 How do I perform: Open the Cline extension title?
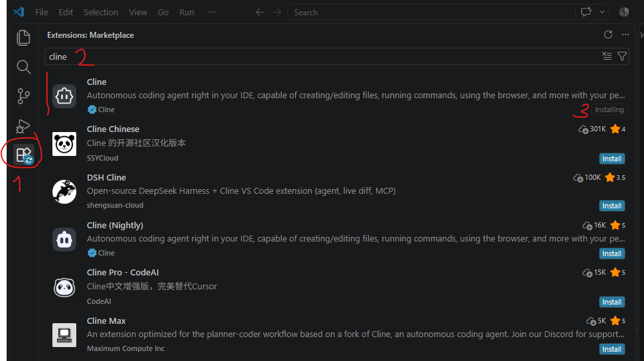coord(97,82)
